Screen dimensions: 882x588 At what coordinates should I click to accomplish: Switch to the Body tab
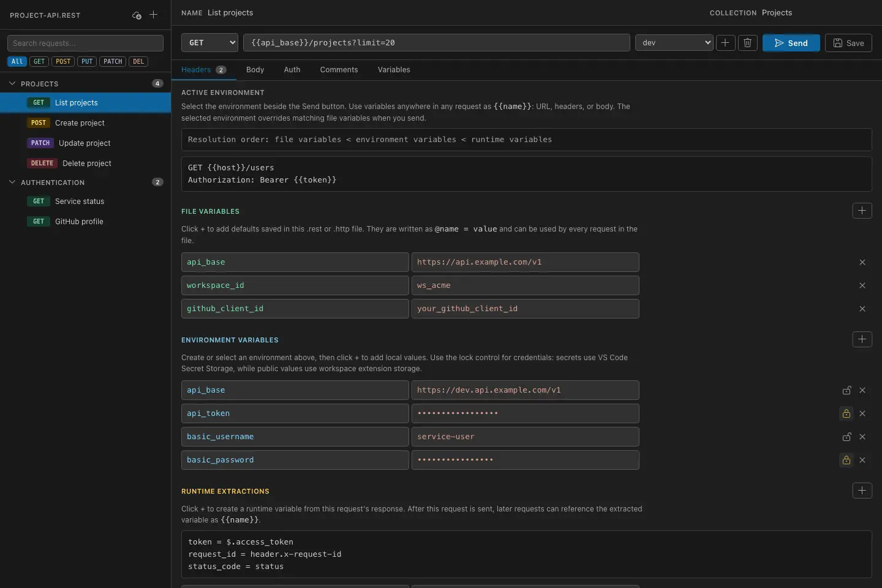click(x=255, y=70)
